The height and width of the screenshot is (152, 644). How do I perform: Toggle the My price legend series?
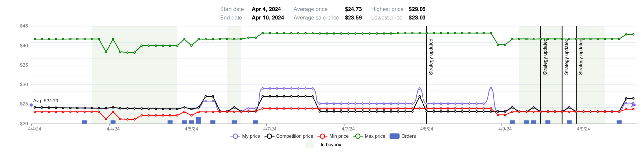coord(245,136)
